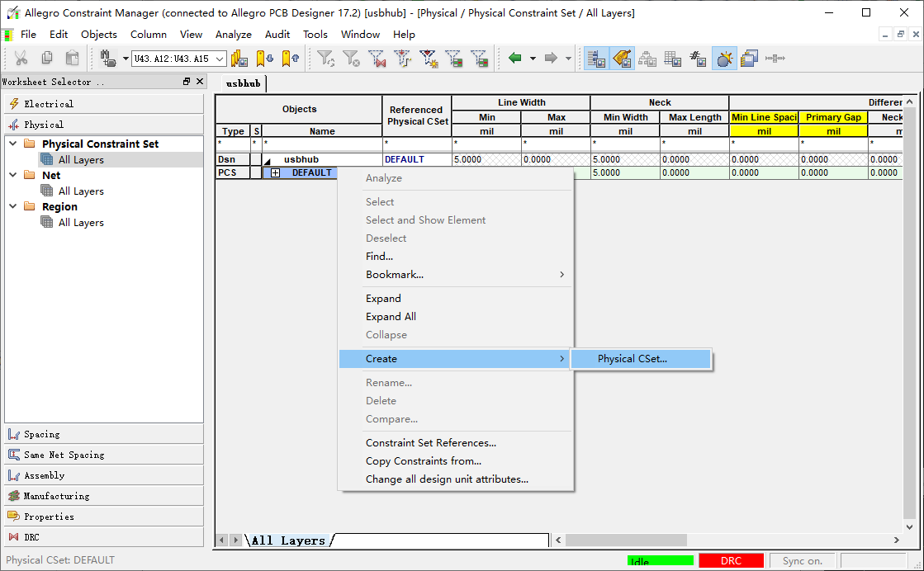
Task: Click the Physical worksheet section header
Action: 104,125
